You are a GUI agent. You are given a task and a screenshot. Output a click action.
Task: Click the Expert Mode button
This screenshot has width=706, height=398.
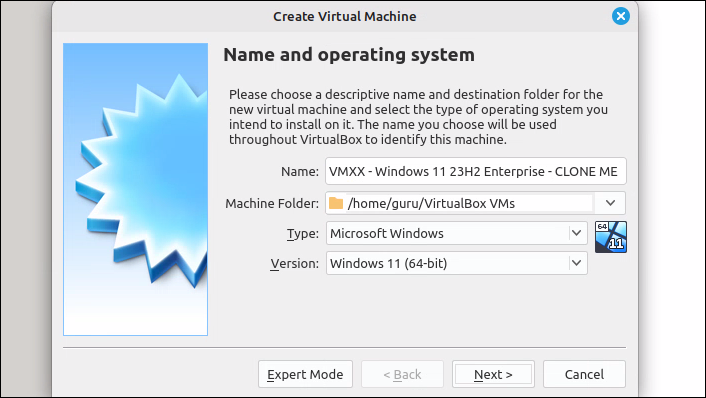305,374
